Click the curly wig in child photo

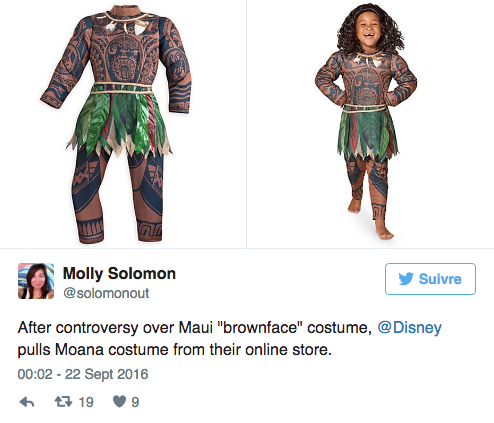coord(370,28)
